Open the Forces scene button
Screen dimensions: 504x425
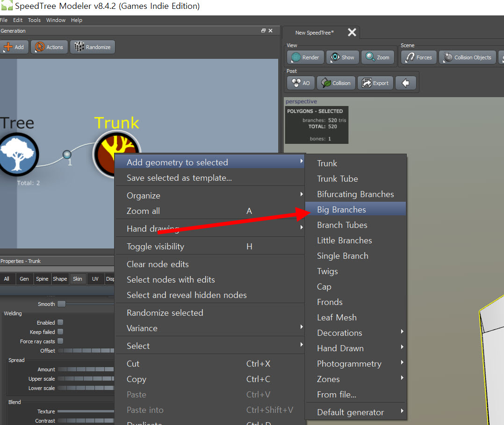pyautogui.click(x=419, y=57)
